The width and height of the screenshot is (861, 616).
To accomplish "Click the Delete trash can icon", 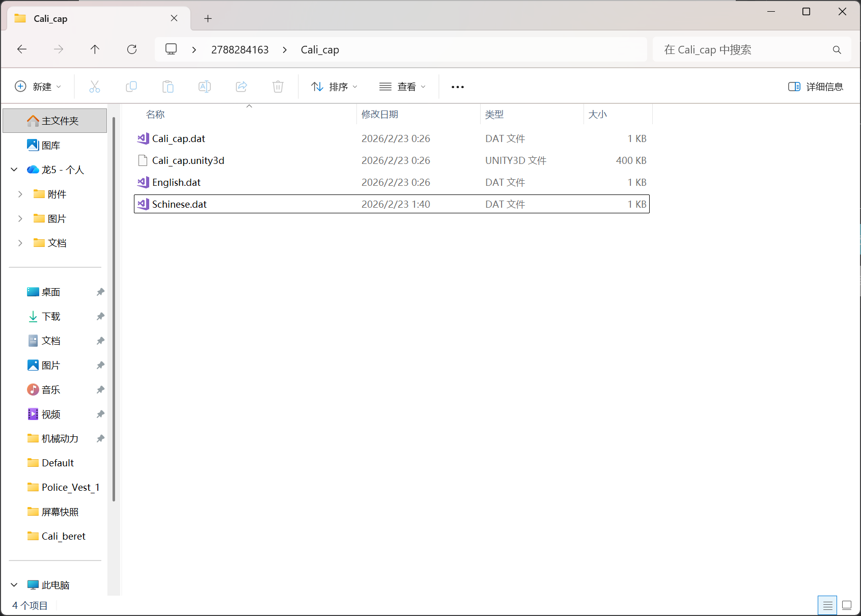I will tap(278, 87).
